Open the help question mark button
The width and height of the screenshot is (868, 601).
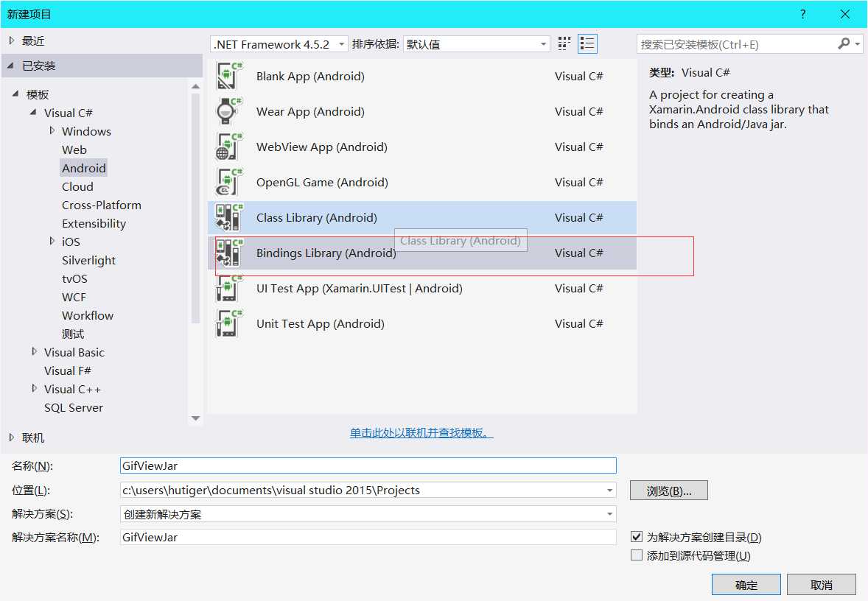pyautogui.click(x=802, y=14)
